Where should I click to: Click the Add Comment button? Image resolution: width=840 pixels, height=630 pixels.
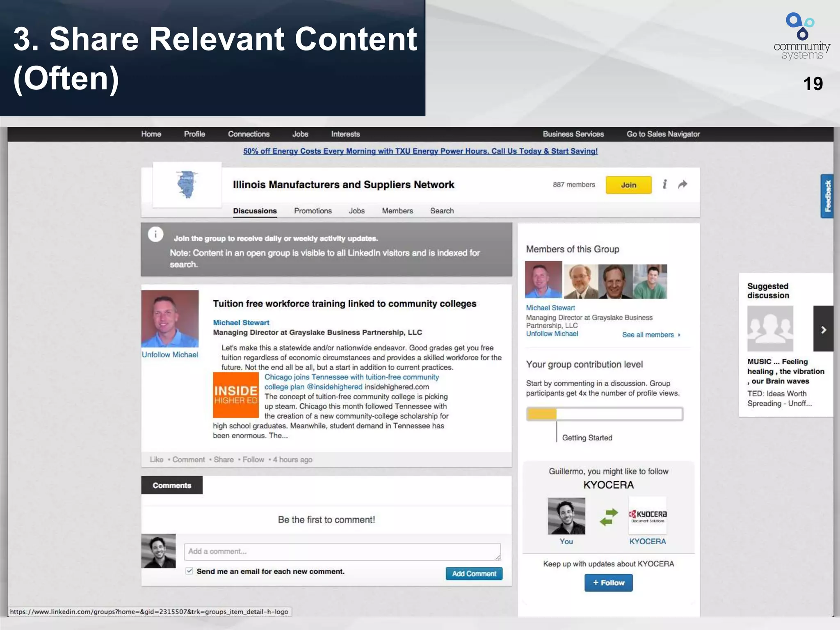(x=474, y=574)
